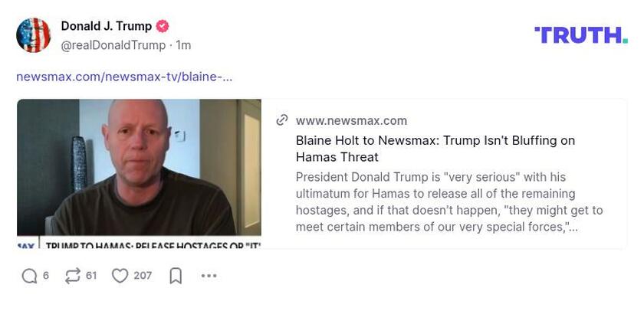Click the Donald J. Trump display name
The image size is (644, 311).
click(107, 26)
